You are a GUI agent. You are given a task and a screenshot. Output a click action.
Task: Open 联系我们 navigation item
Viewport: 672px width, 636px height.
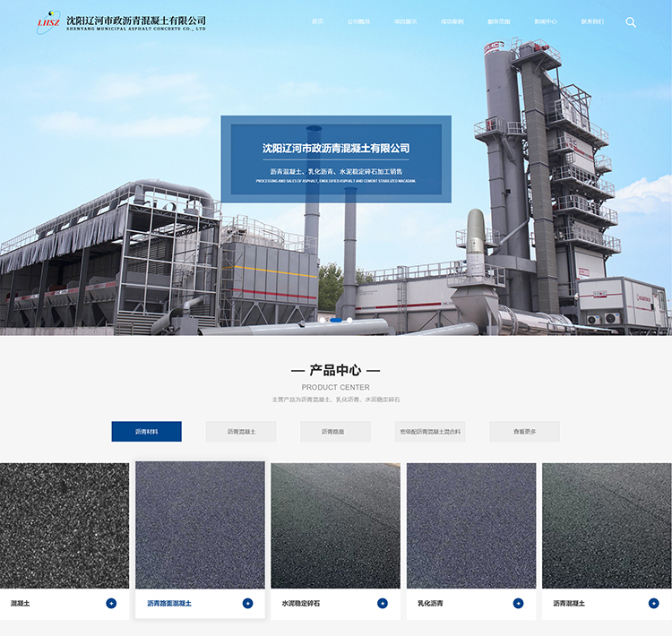click(x=592, y=21)
